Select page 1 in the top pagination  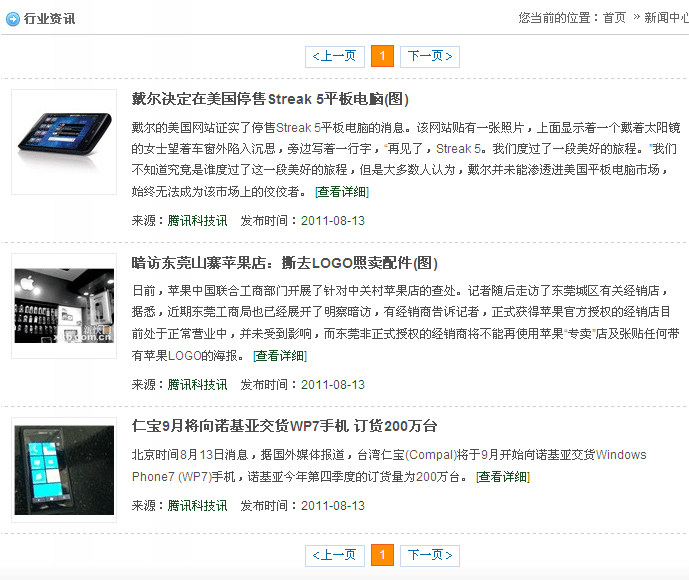(x=382, y=56)
